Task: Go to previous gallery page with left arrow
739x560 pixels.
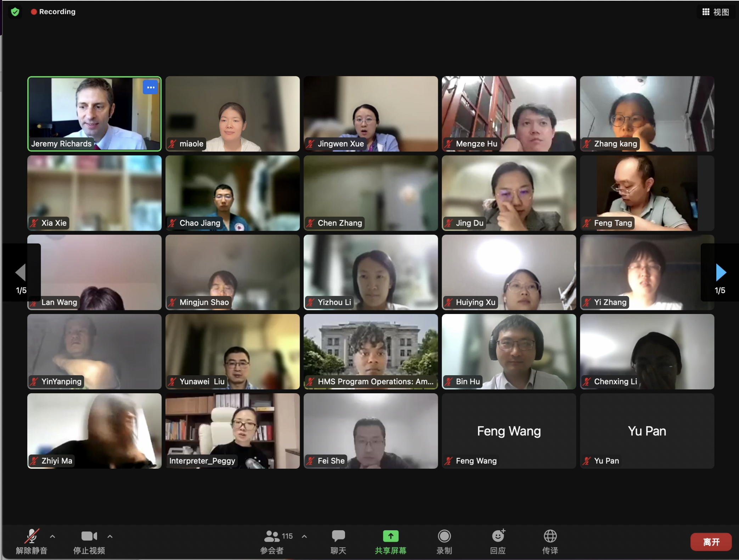Action: click(x=21, y=272)
